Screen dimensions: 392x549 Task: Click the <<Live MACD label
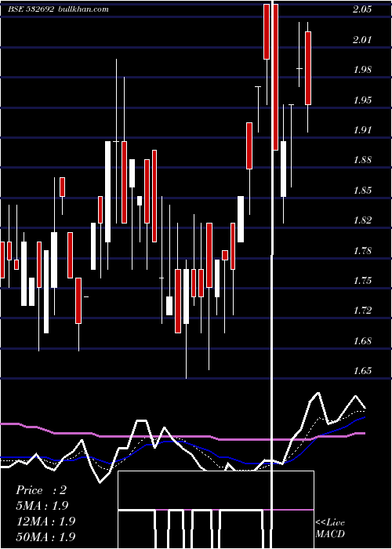(330, 528)
